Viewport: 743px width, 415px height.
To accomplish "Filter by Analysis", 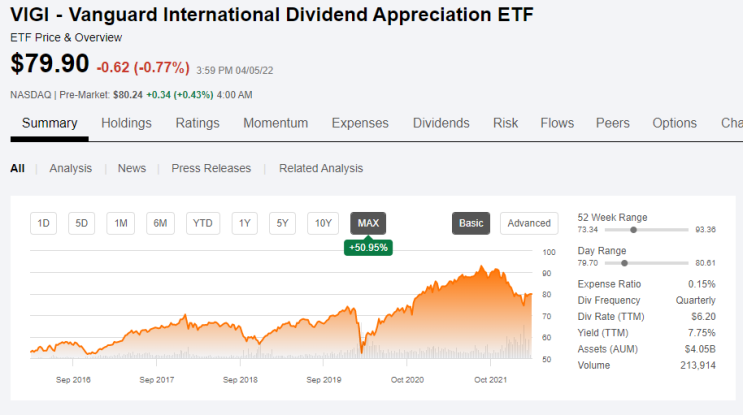I will (71, 168).
